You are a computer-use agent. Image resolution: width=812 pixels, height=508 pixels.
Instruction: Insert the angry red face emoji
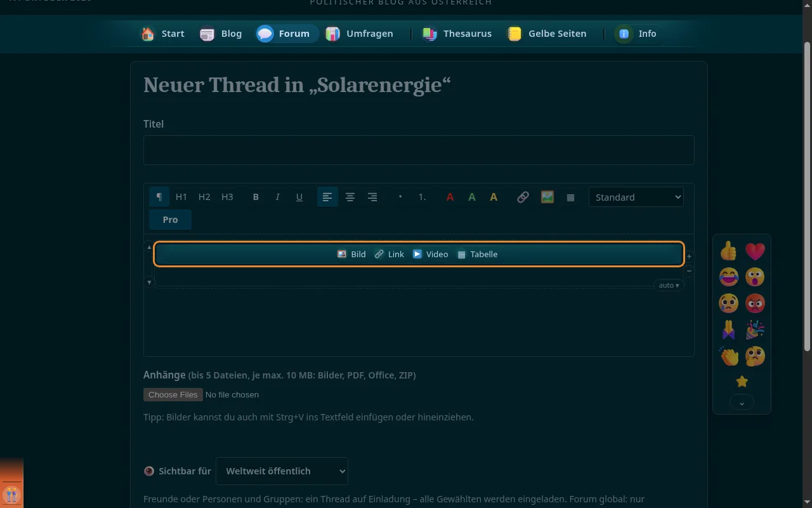click(x=755, y=303)
